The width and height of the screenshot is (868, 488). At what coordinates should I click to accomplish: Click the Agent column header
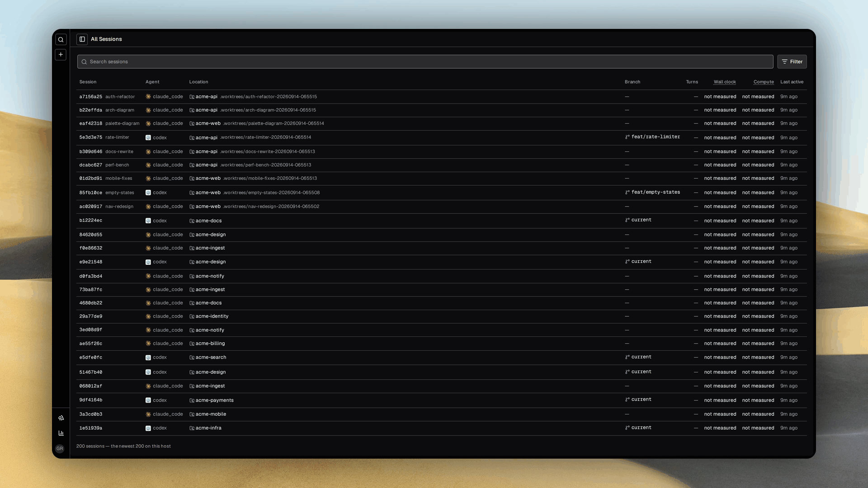(152, 82)
